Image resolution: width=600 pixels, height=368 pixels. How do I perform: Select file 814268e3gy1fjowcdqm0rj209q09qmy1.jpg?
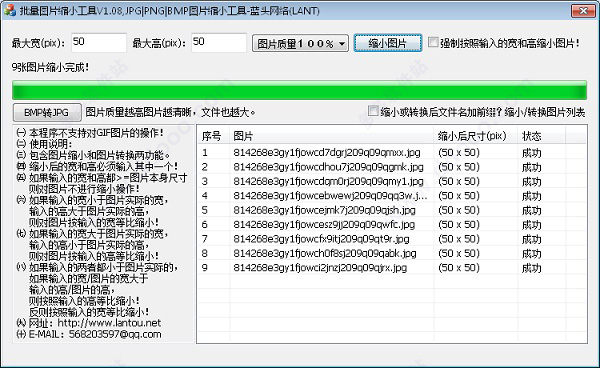click(x=328, y=181)
